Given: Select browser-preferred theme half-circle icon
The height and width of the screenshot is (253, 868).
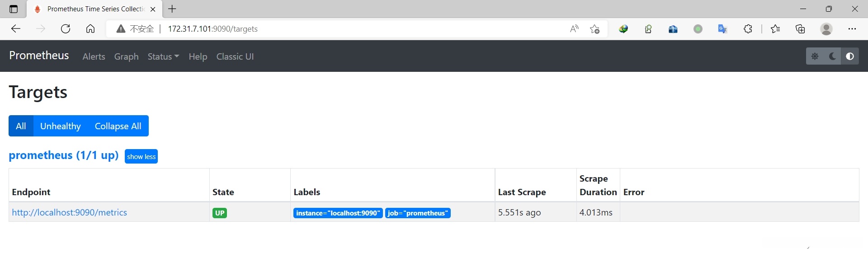Looking at the screenshot, I should click(x=850, y=56).
